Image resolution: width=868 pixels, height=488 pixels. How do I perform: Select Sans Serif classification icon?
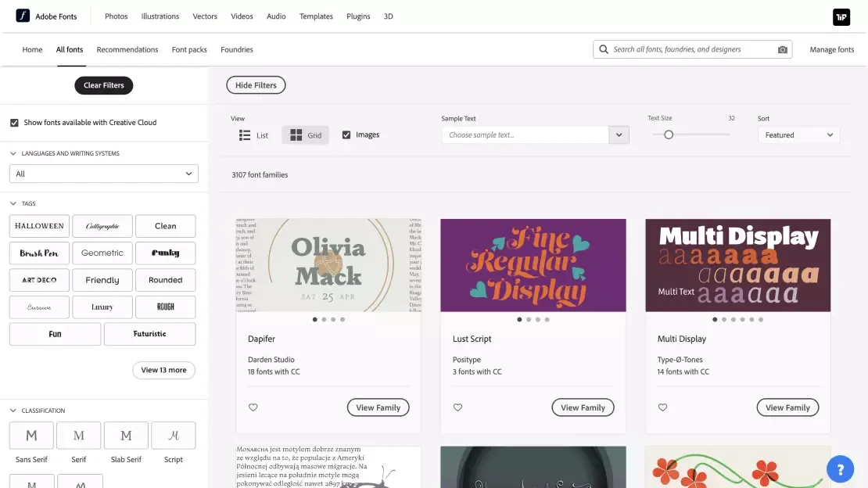click(x=31, y=436)
